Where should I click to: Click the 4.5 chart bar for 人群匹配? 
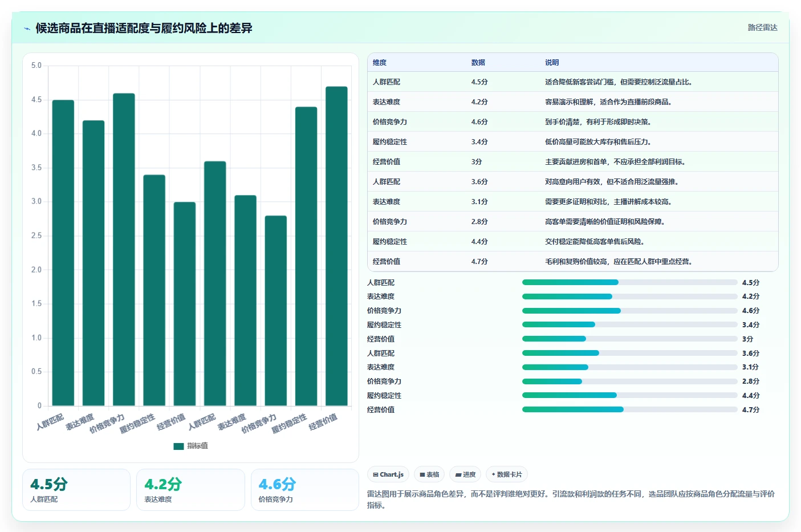point(63,253)
